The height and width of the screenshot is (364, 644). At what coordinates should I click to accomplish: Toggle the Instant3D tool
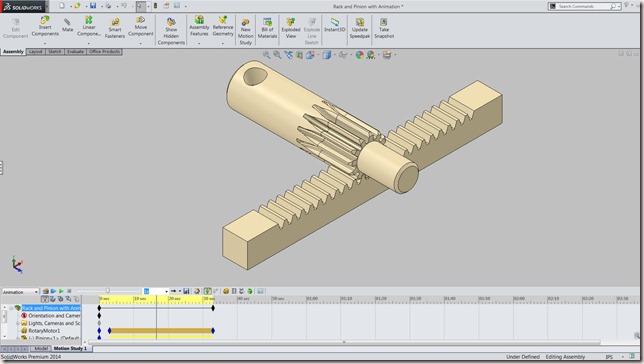pyautogui.click(x=335, y=25)
